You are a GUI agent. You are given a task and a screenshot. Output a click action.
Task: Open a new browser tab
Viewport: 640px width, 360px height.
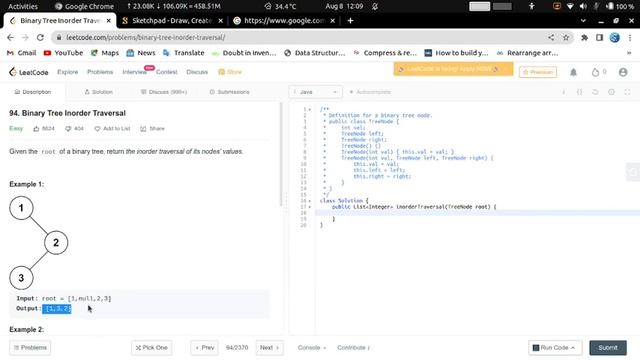click(x=350, y=20)
